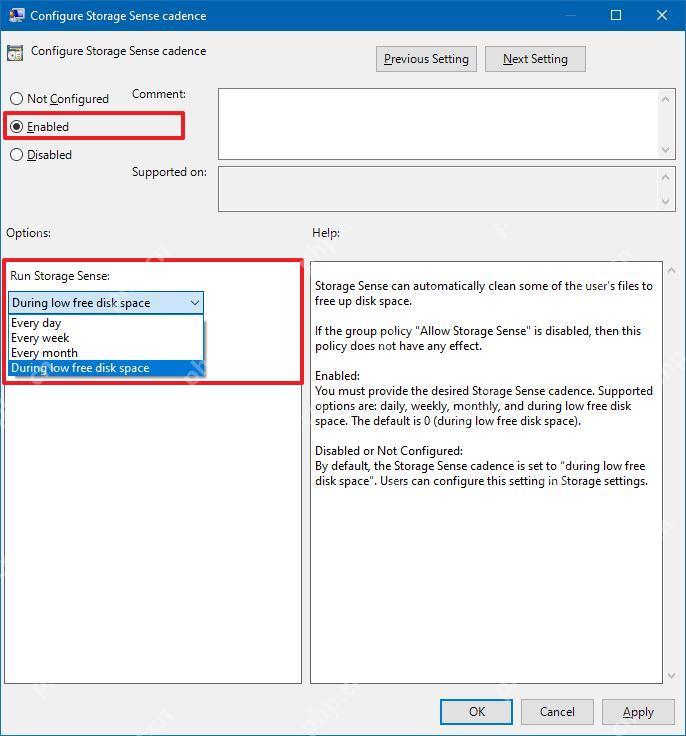686x736 pixels.
Task: Click Supported on box scroll down arrow
Action: pyautogui.click(x=665, y=201)
